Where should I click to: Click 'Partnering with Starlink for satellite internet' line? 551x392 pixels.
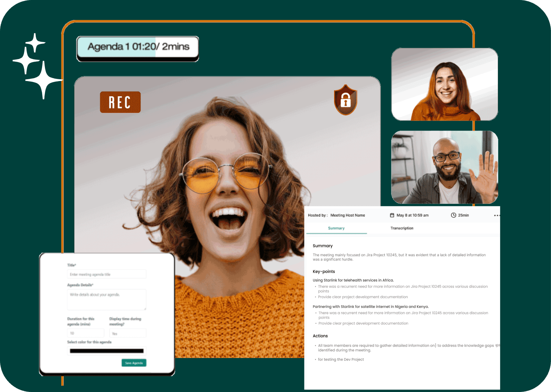(371, 307)
